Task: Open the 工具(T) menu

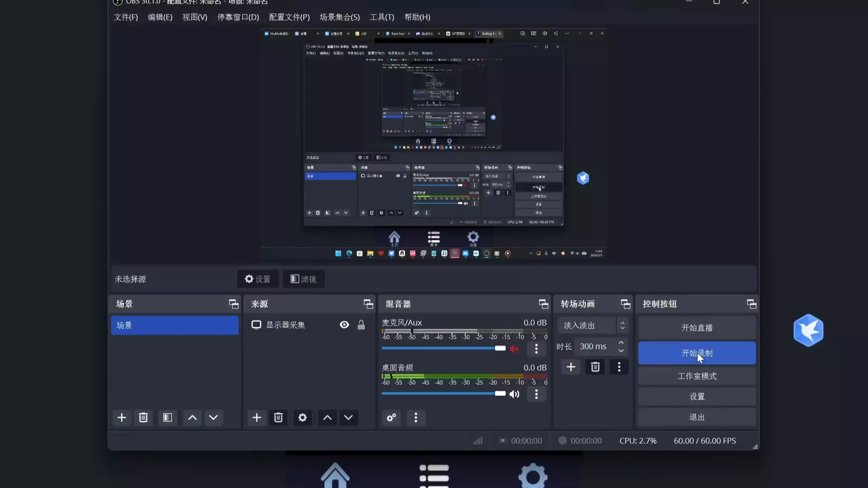Action: coord(382,17)
